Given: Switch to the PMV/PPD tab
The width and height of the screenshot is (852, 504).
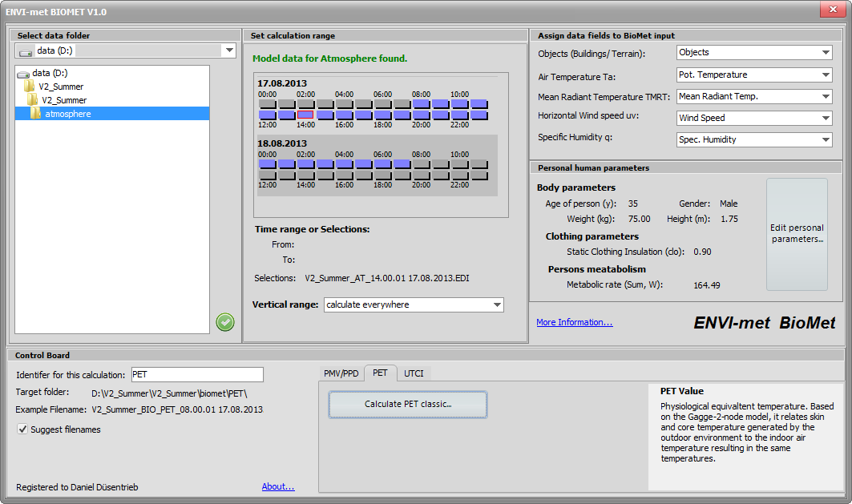Looking at the screenshot, I should [x=341, y=373].
